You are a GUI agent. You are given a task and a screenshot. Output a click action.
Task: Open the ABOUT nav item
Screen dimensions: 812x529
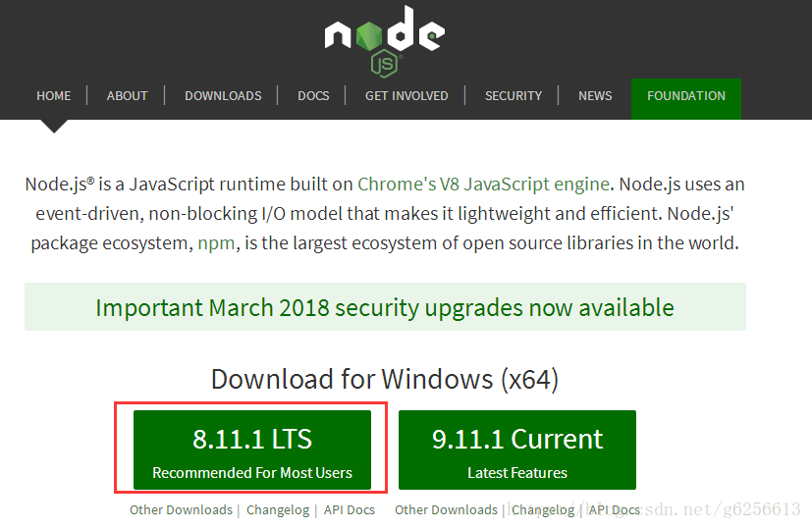coord(127,96)
